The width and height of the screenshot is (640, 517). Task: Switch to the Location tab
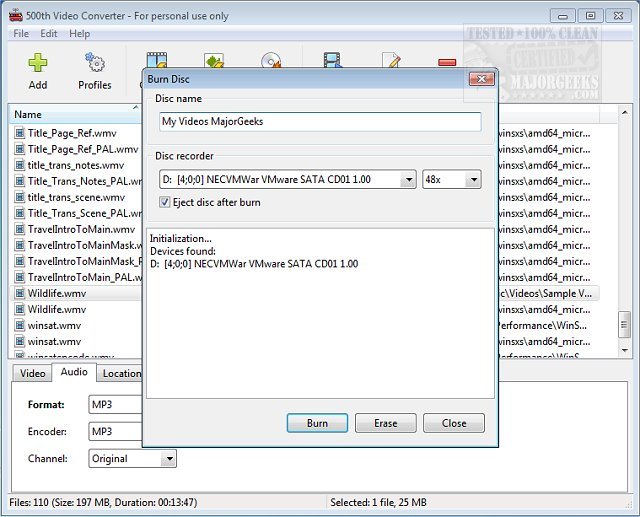tap(121, 373)
